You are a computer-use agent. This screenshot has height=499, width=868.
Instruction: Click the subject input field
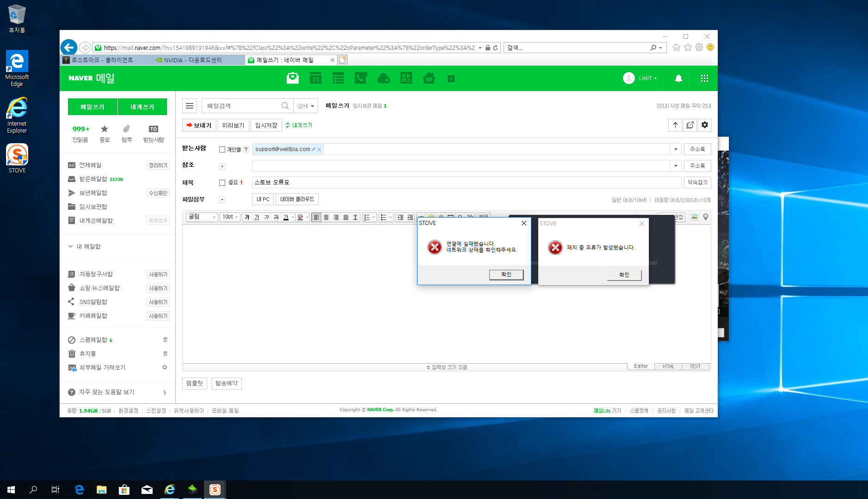coord(466,183)
